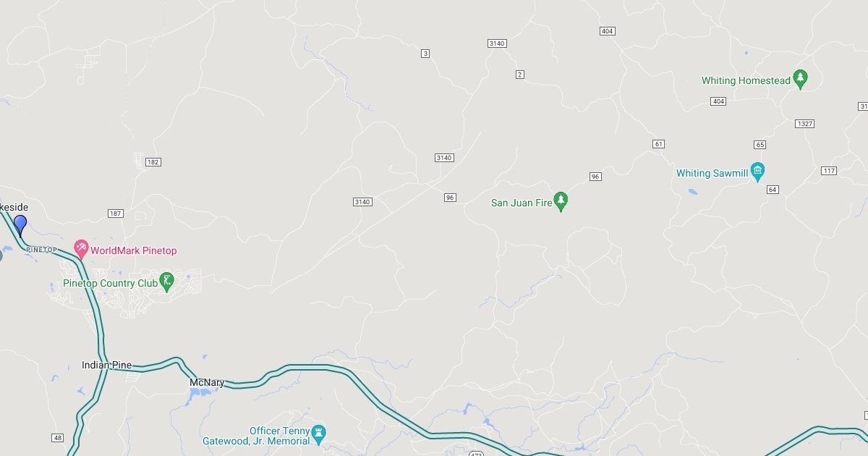
Task: Click the Officer Tenny Gatewood Memorial marker
Action: coord(319,436)
